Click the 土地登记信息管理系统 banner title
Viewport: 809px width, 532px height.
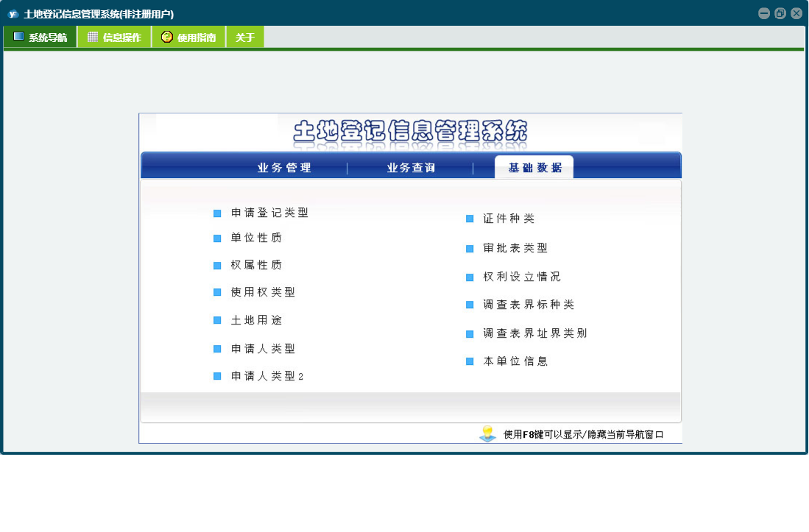tap(410, 131)
